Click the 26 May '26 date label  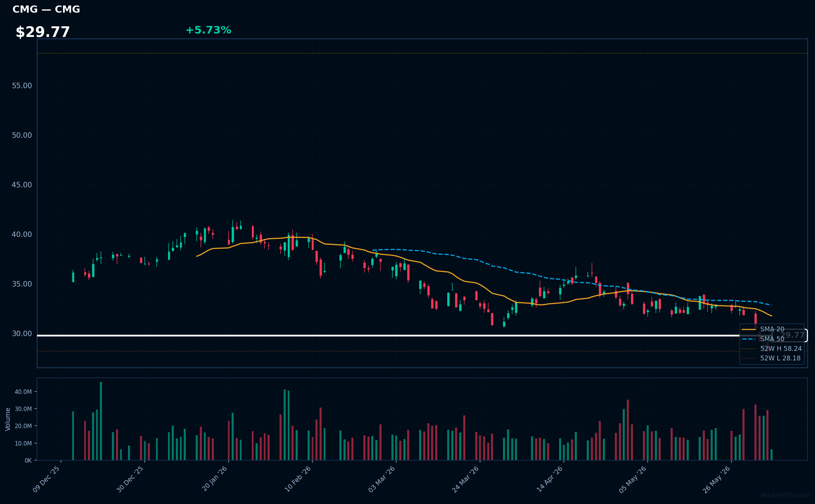tap(717, 479)
